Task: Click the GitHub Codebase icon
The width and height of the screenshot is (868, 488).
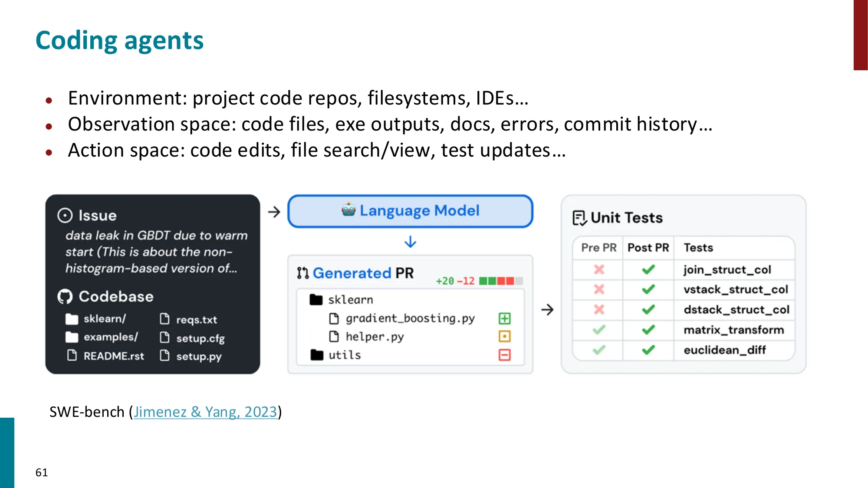Action: 65,297
